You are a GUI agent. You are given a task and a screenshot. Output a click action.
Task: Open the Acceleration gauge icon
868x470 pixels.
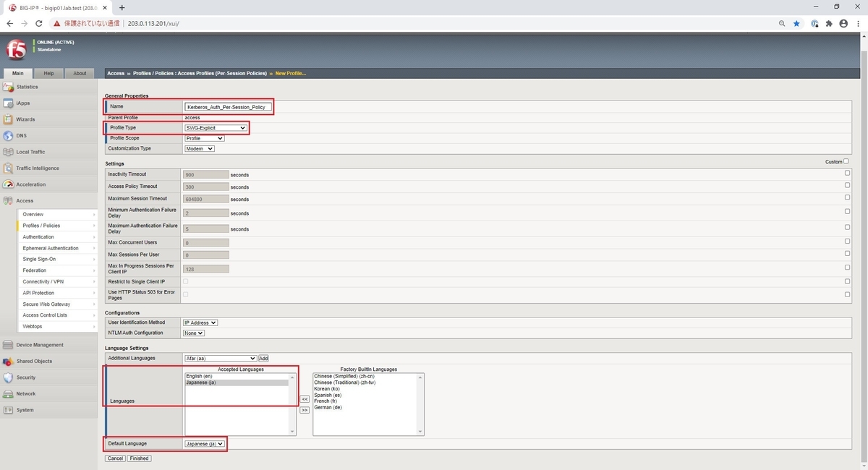coord(8,184)
